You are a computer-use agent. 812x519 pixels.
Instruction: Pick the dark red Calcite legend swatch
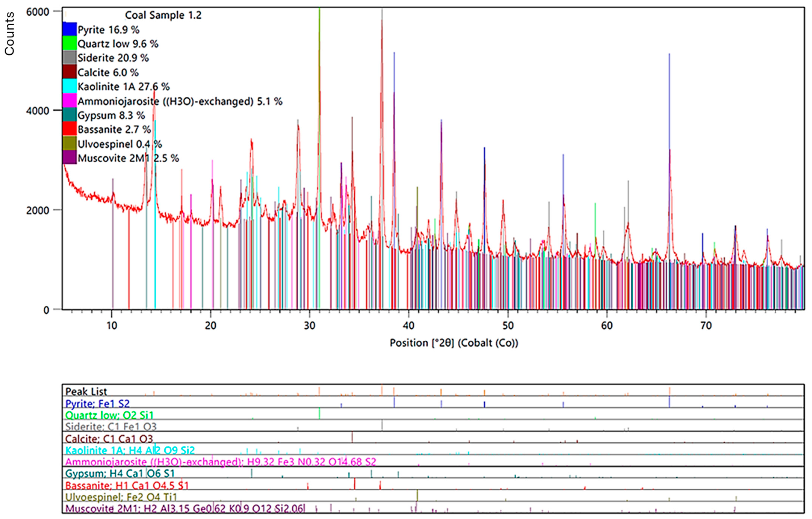point(69,72)
